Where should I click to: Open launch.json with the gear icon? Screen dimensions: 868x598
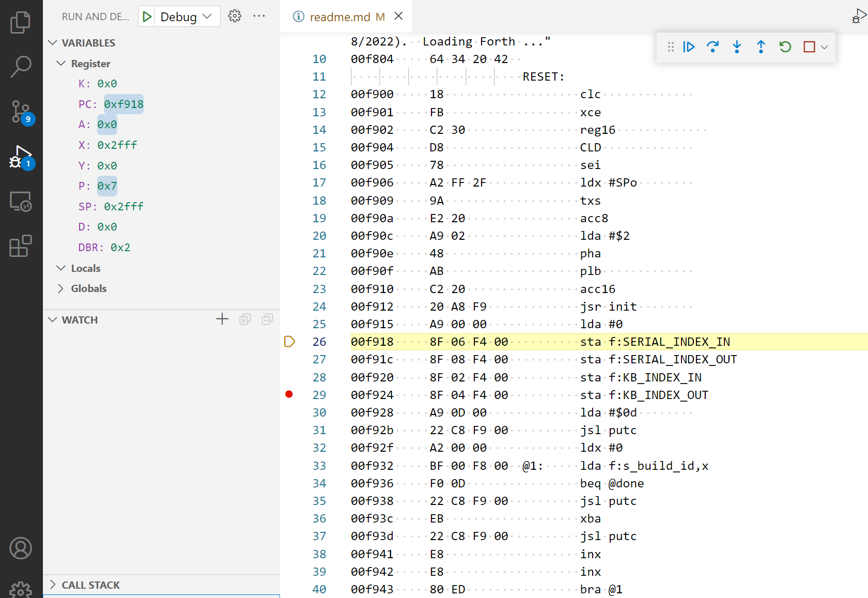(x=235, y=16)
